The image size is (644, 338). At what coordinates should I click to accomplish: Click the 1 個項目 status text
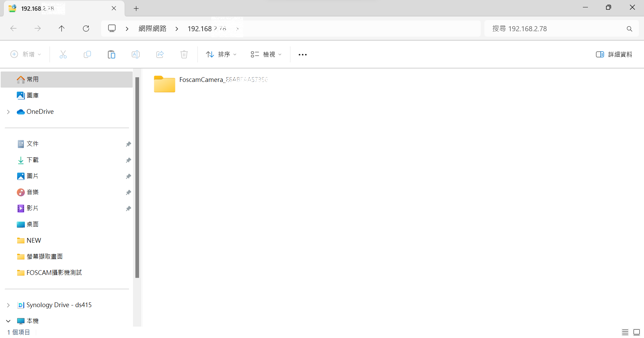(19, 332)
